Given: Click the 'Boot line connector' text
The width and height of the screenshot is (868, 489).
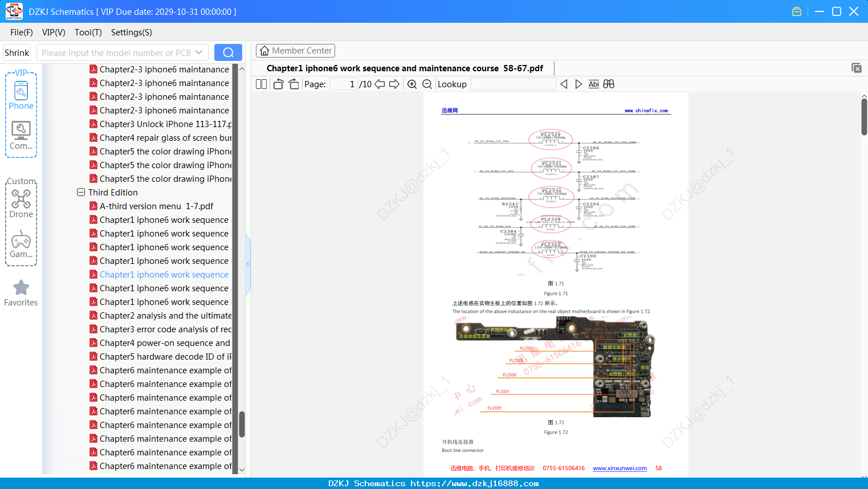Looking at the screenshot, I should pyautogui.click(x=463, y=450).
